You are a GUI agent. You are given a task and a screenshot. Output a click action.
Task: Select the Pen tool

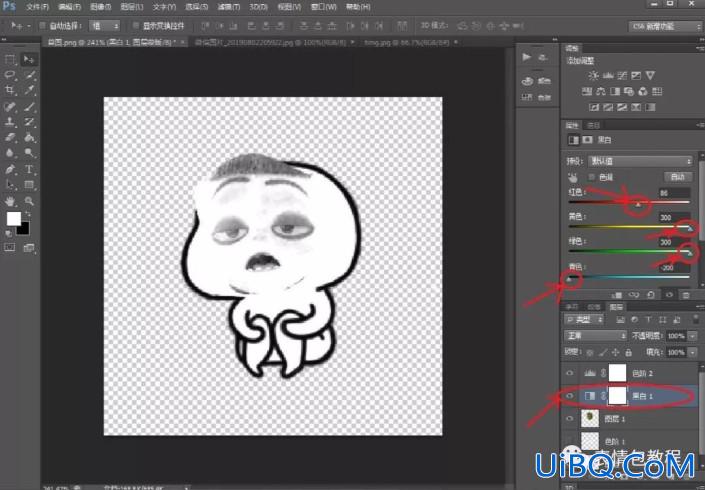pos(10,169)
